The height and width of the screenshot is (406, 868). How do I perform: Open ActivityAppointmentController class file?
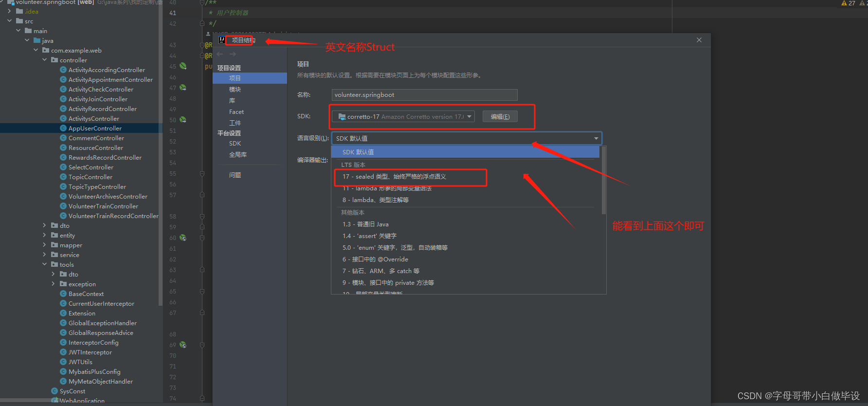point(110,80)
